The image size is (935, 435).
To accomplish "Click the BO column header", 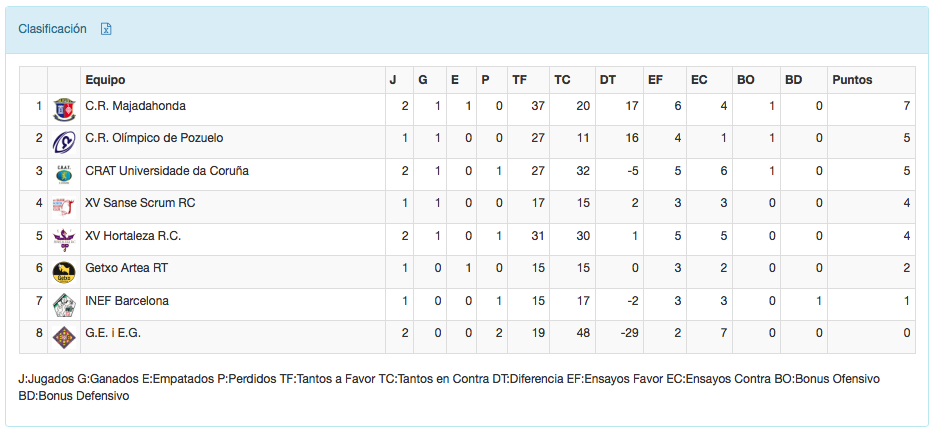I will pos(745,80).
